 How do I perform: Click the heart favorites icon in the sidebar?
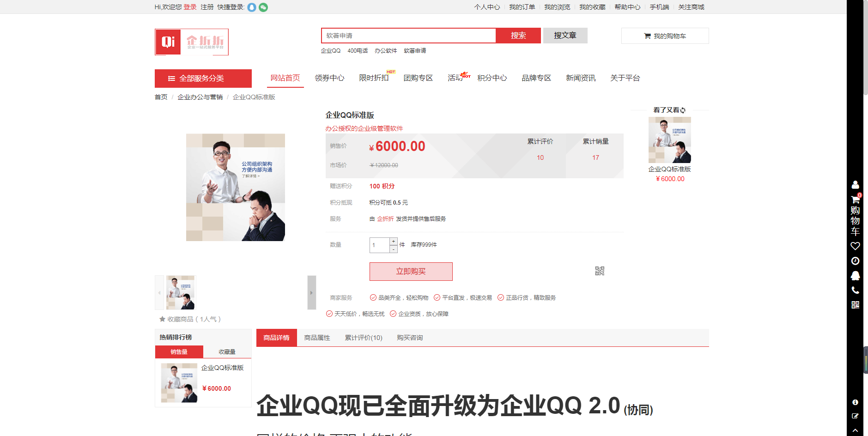coord(855,246)
